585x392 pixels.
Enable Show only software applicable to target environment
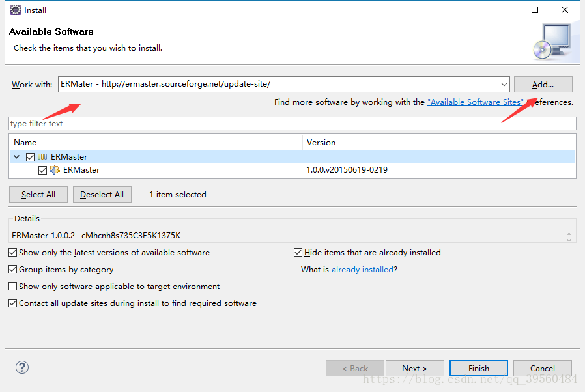click(12, 286)
